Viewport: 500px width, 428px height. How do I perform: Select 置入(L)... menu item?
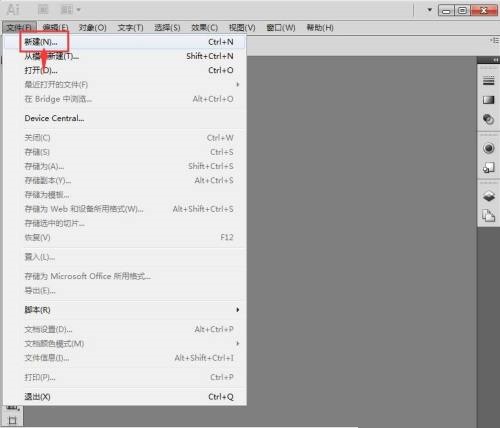(125, 257)
